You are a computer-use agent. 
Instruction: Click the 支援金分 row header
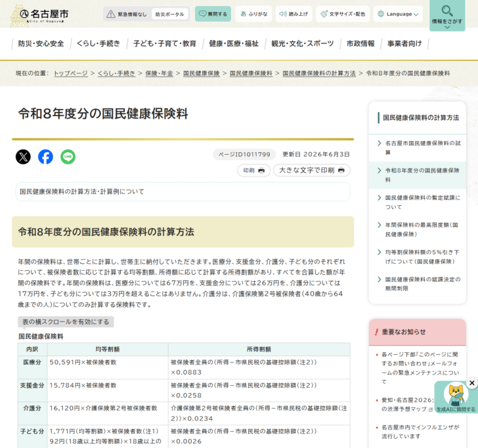coord(32,390)
